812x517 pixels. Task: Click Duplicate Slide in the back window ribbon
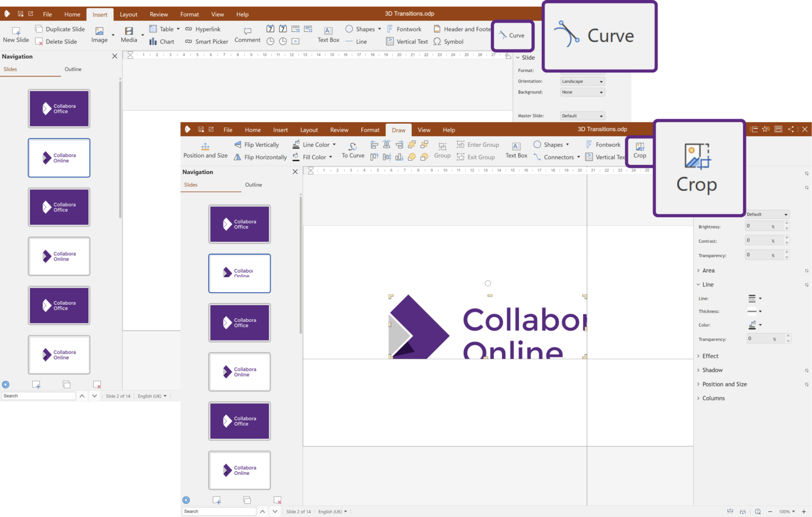[x=60, y=29]
